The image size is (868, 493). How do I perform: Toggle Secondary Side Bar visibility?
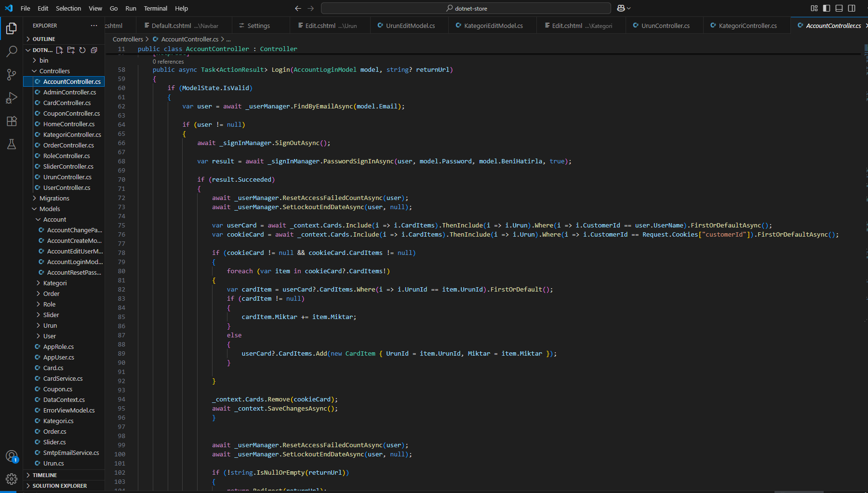tap(852, 8)
